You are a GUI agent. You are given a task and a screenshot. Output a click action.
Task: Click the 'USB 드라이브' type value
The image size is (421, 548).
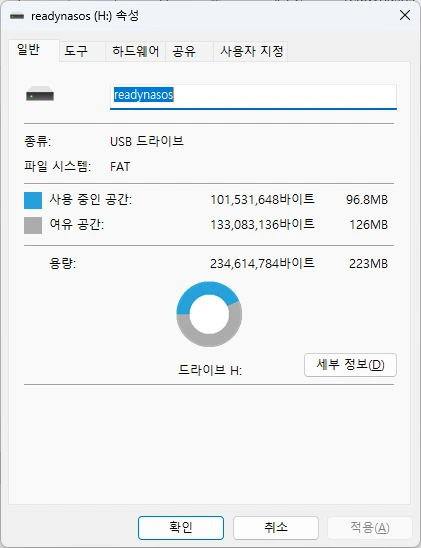click(147, 141)
